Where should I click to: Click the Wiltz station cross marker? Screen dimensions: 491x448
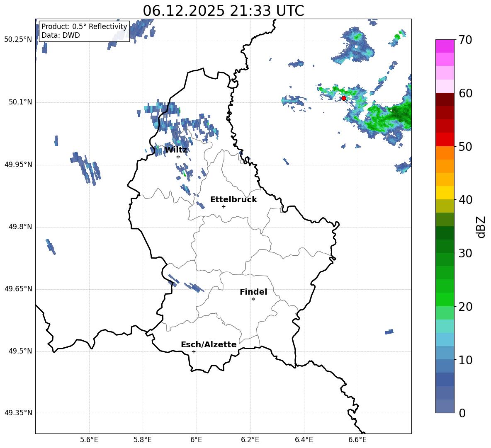[178, 157]
